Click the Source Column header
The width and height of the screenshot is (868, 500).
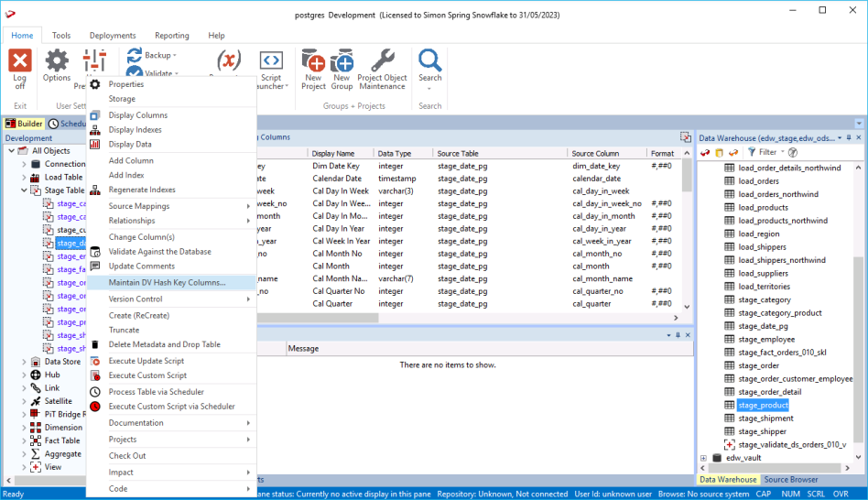pos(595,153)
